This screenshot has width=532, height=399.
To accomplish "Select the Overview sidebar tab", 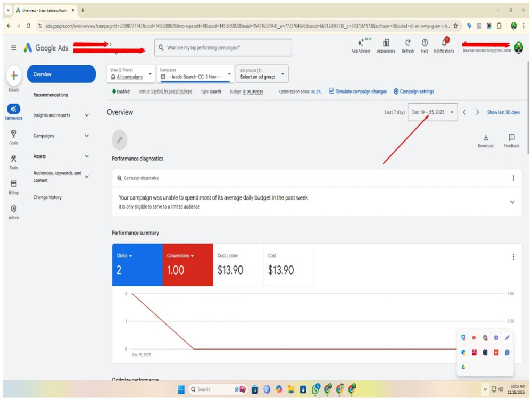I will click(x=61, y=74).
